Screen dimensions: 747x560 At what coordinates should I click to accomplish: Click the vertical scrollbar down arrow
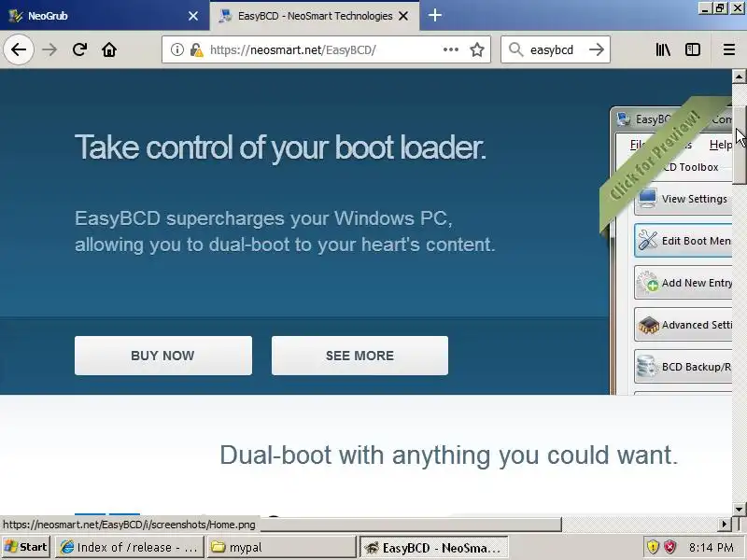pyautogui.click(x=739, y=509)
